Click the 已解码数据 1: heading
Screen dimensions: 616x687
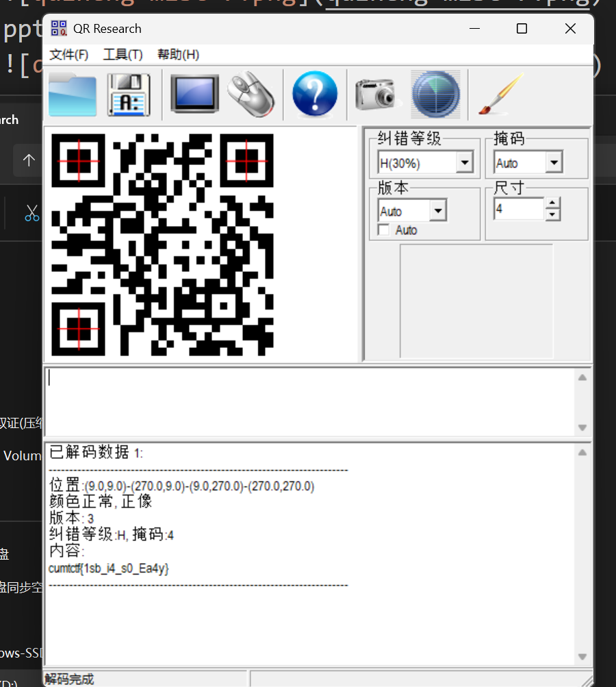pyautogui.click(x=96, y=452)
